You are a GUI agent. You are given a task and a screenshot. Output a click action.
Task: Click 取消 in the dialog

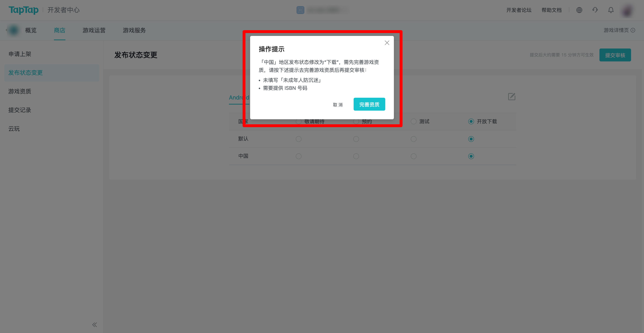point(337,105)
